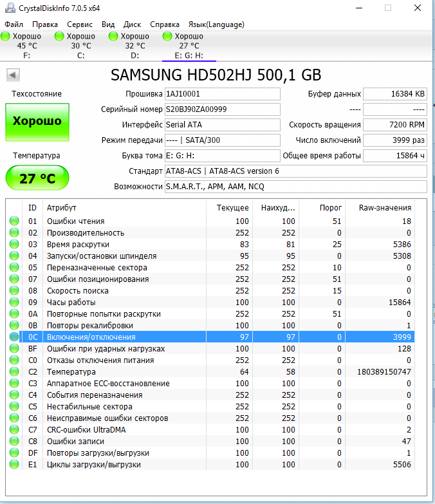Click status icon for Часы работы row

pyautogui.click(x=14, y=302)
